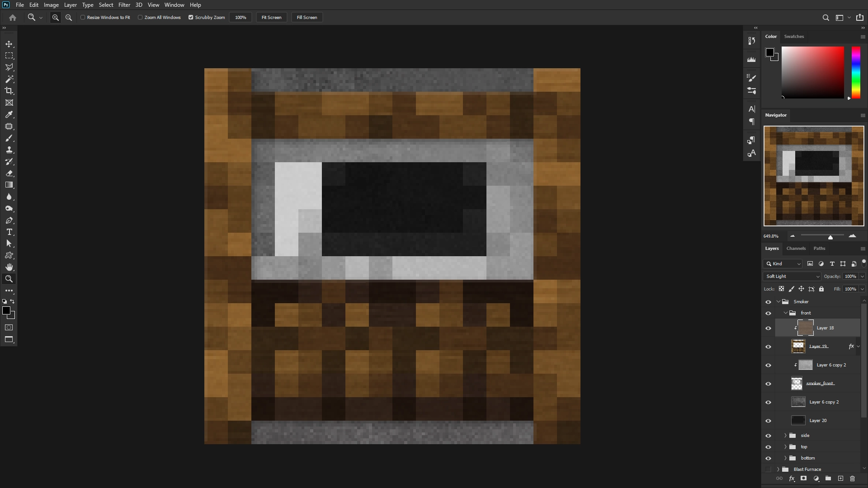Enable the Zoom All Windows checkbox
The image size is (868, 488).
tap(141, 17)
